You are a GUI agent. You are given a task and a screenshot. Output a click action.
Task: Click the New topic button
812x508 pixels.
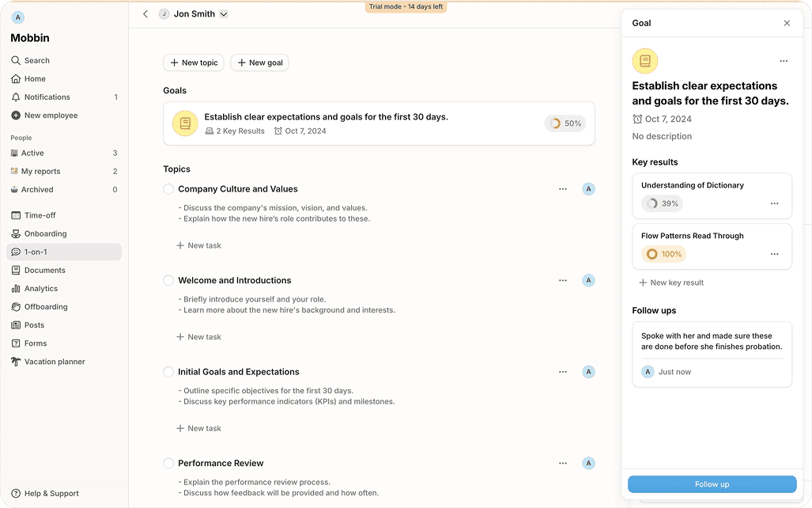(194, 63)
